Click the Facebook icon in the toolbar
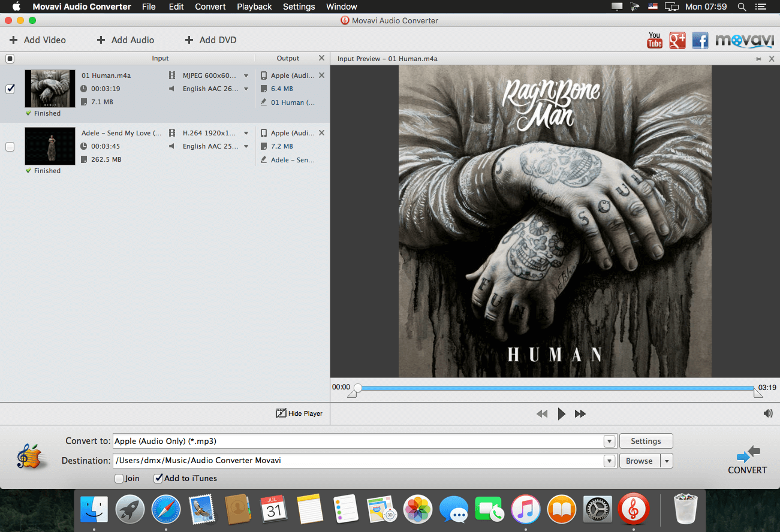 pos(700,41)
